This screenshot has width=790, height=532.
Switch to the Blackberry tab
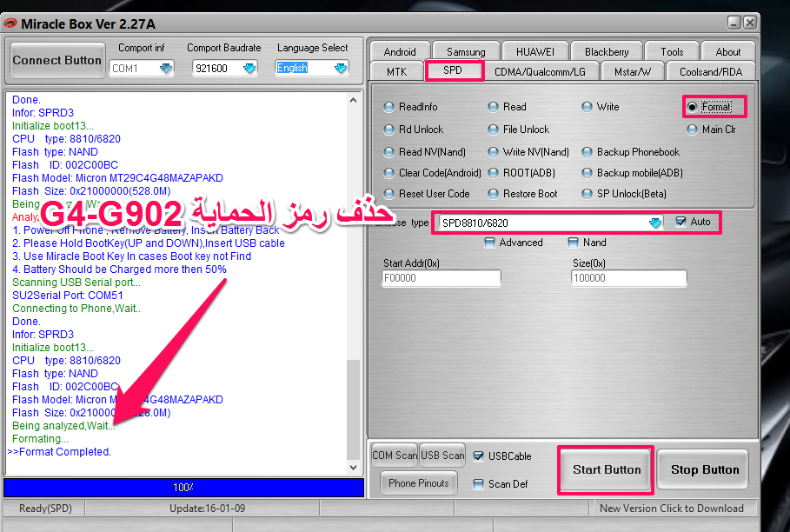pyautogui.click(x=607, y=52)
